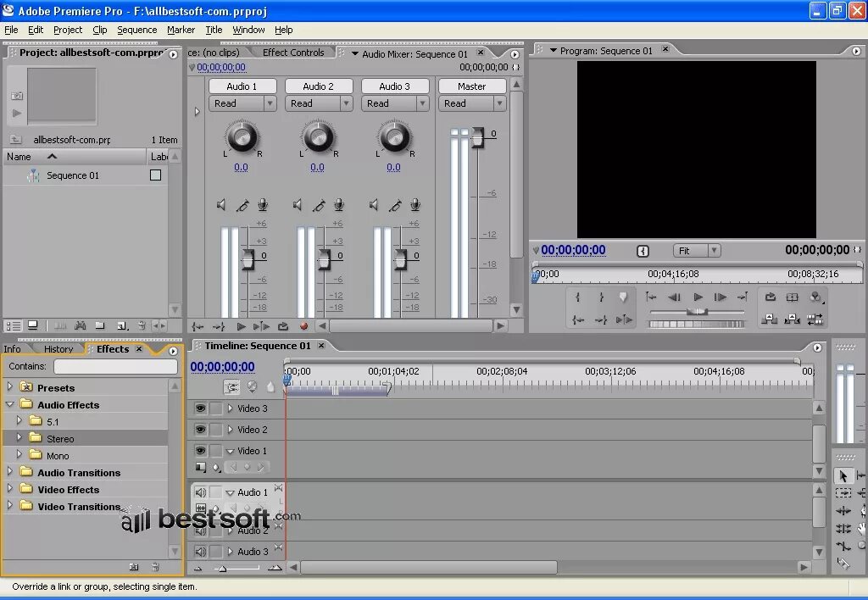Step forward one frame in Program monitor
Viewport: 868px width, 600px height.
point(721,297)
